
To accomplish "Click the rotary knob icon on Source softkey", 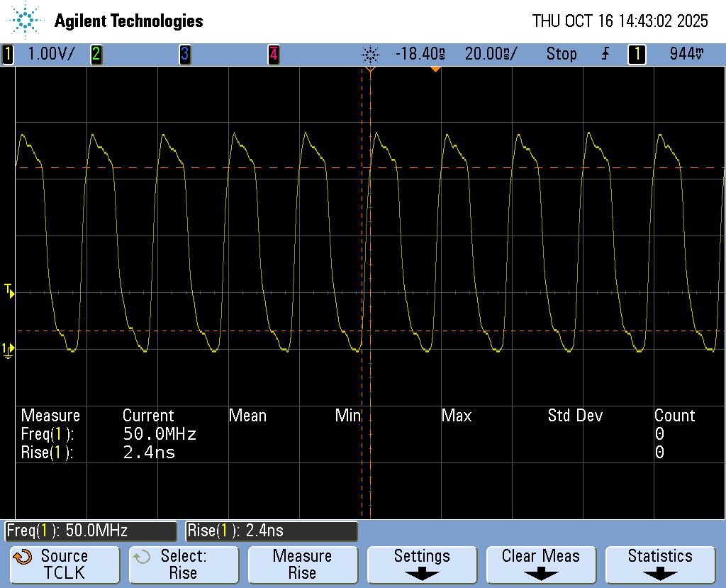I will click(23, 557).
